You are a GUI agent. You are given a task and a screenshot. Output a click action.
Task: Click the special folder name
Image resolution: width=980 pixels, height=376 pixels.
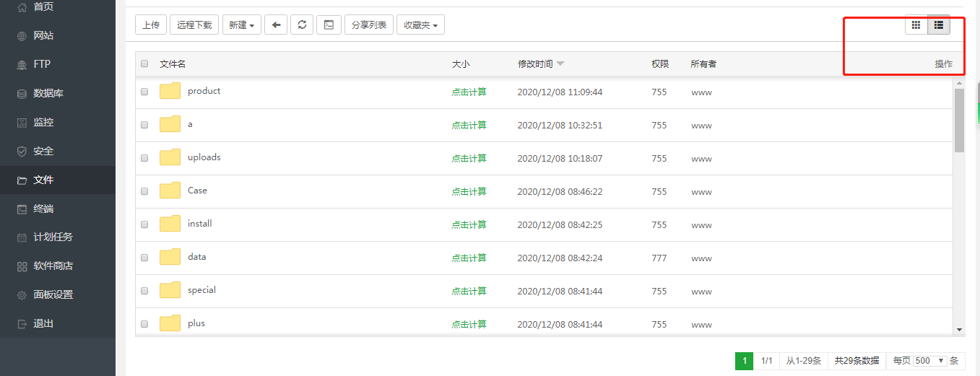(x=201, y=290)
